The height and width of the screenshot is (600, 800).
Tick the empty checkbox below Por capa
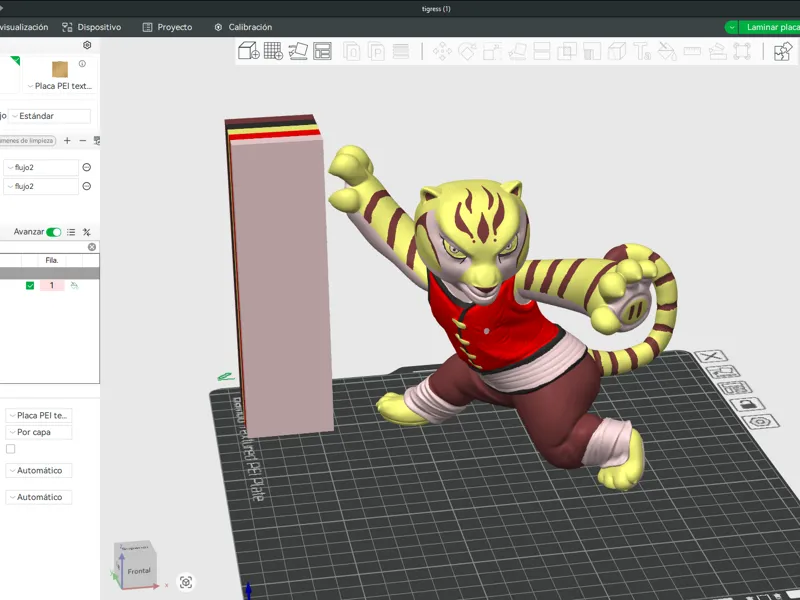click(11, 449)
